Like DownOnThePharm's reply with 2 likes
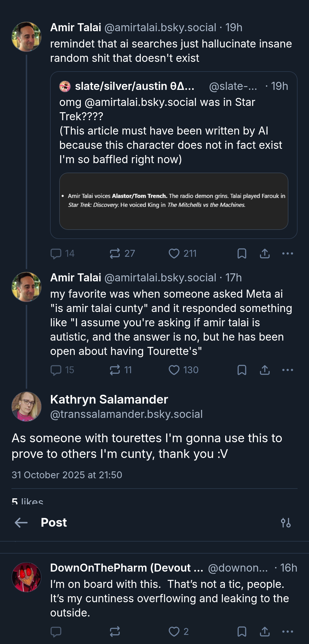Viewport: 309px width, 644px height. 174,631
